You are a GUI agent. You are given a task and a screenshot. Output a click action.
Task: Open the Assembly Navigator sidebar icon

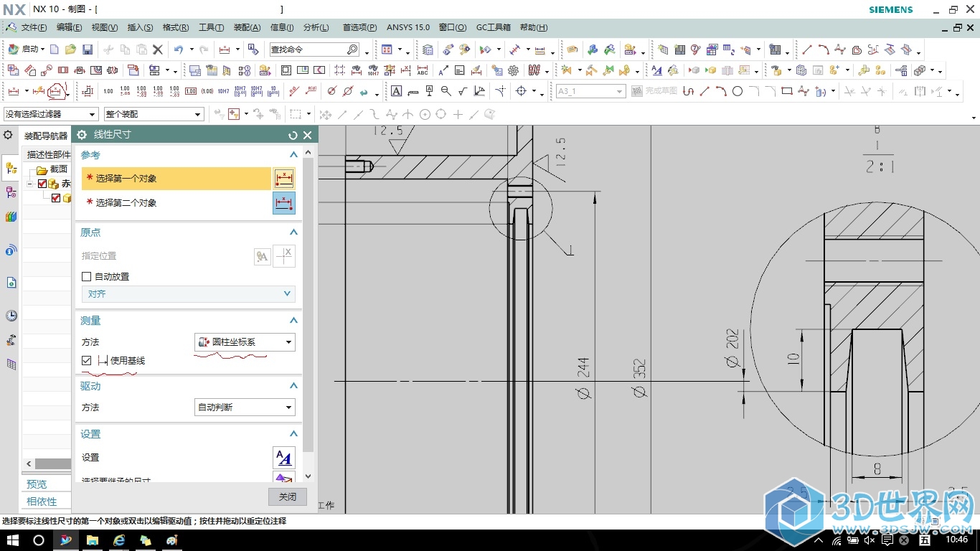click(11, 169)
